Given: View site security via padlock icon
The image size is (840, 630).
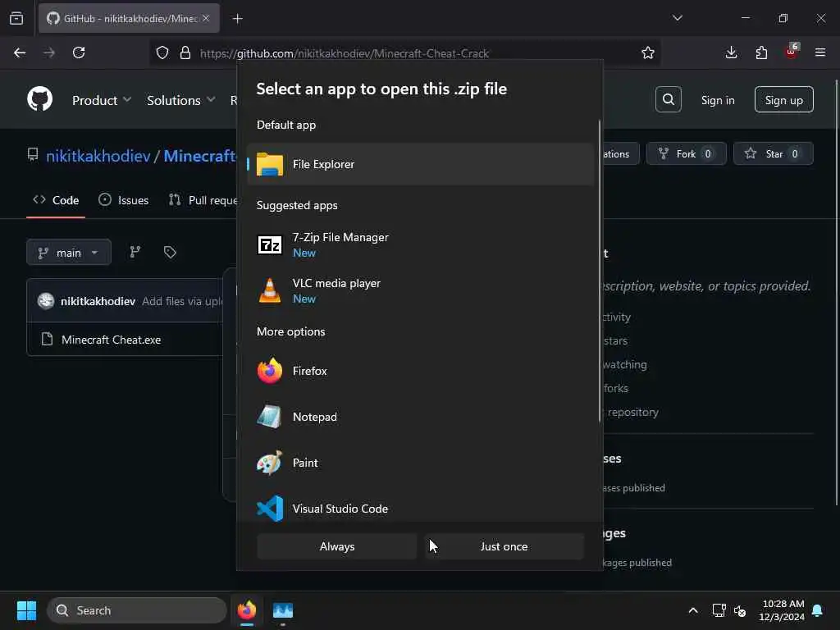Looking at the screenshot, I should (x=185, y=52).
